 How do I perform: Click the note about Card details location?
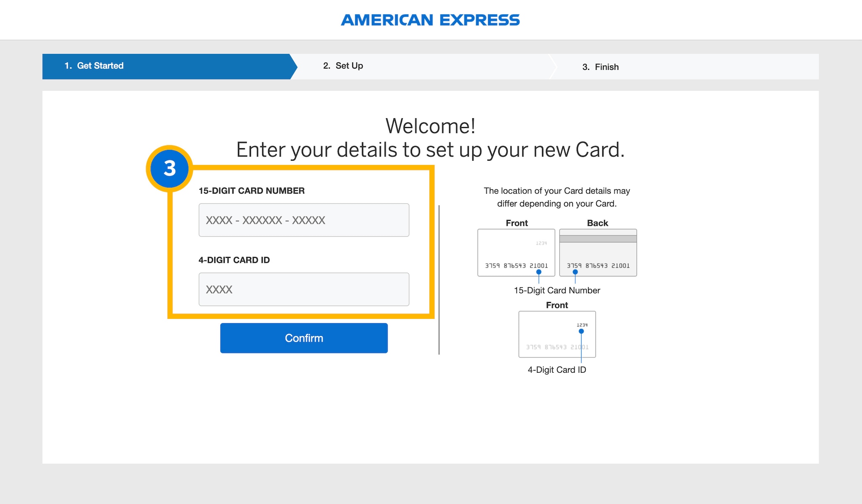pyautogui.click(x=556, y=197)
